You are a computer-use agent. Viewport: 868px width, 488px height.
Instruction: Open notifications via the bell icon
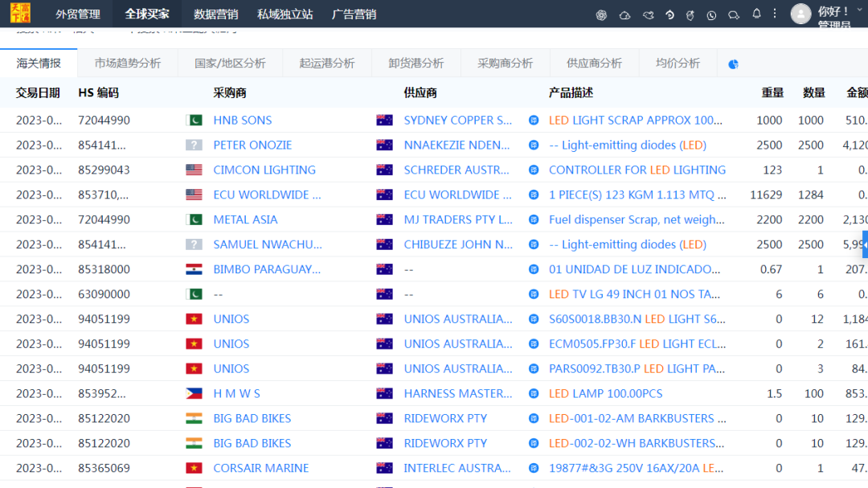756,14
